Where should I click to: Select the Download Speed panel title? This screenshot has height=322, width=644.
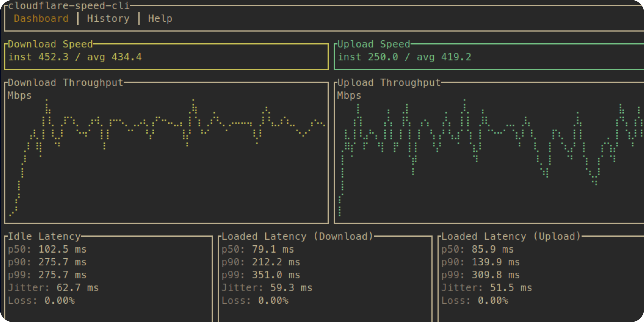click(x=50, y=44)
